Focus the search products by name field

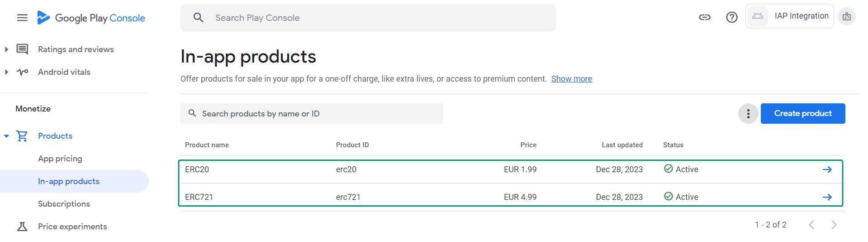(311, 114)
